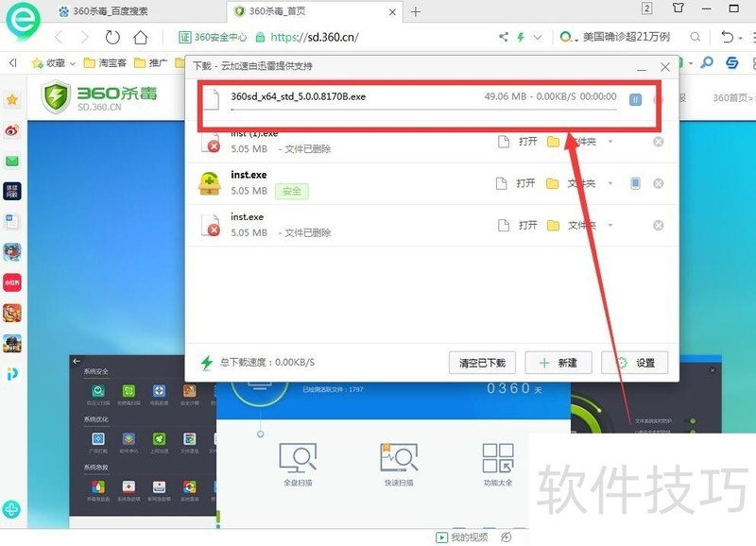This screenshot has height=546, width=756.
Task: Go to browser home page
Action: (140, 37)
